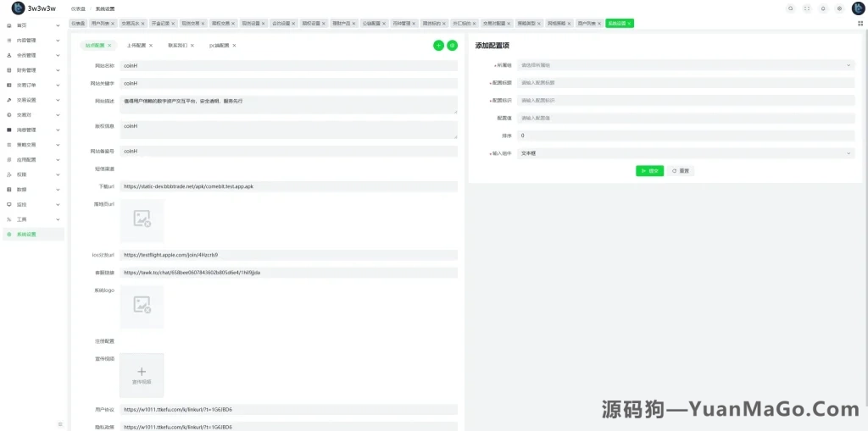The image size is (868, 431).
Task: Expand the 内容管理 sidebar chevron
Action: pyautogui.click(x=58, y=41)
